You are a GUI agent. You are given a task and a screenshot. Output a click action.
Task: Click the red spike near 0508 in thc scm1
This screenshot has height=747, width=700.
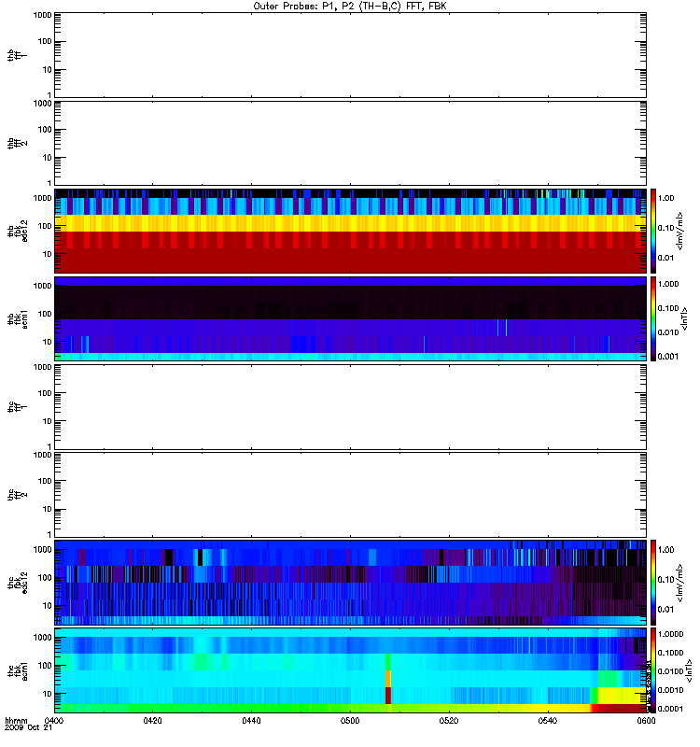(388, 695)
